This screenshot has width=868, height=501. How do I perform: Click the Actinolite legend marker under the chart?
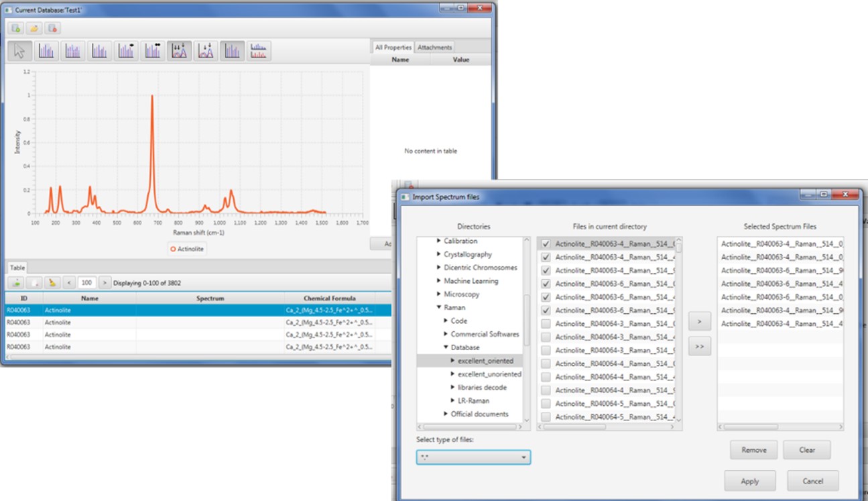click(173, 249)
